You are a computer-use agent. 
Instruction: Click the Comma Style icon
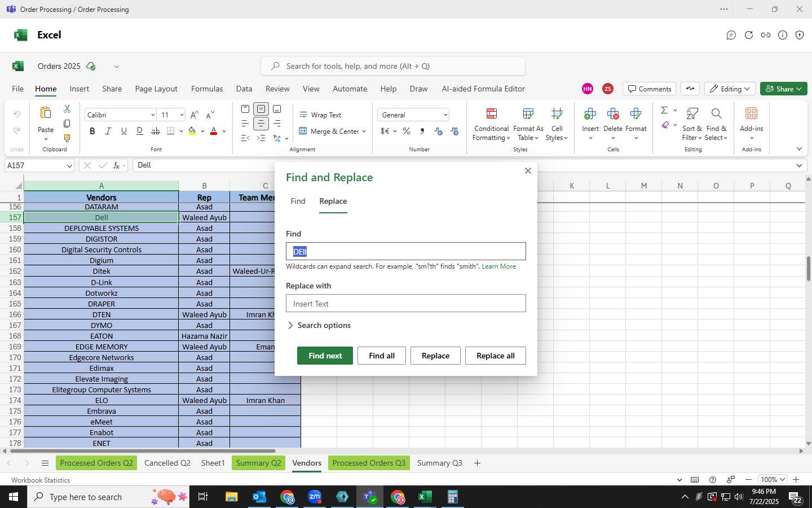tap(422, 131)
